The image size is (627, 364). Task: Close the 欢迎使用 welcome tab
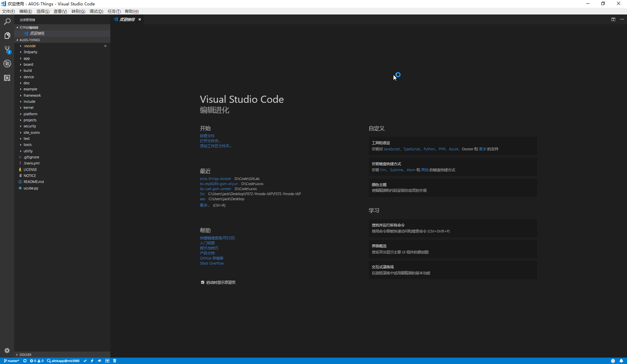[x=140, y=20]
